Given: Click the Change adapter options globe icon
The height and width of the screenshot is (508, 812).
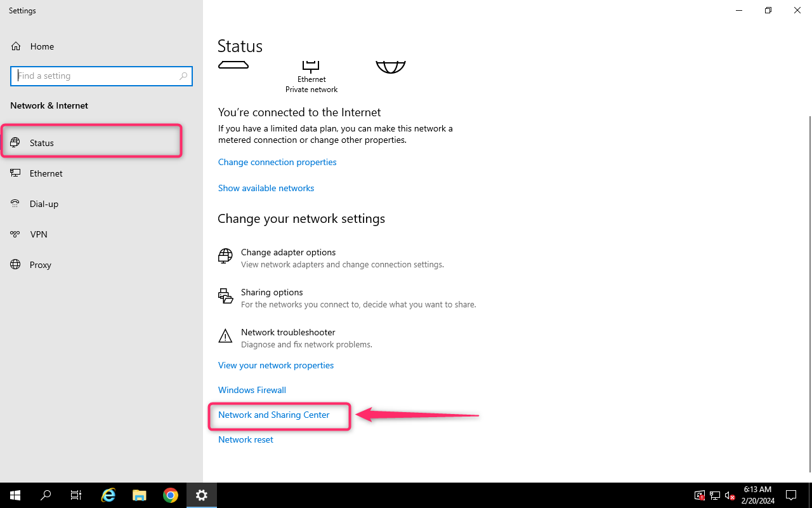Looking at the screenshot, I should [x=225, y=256].
